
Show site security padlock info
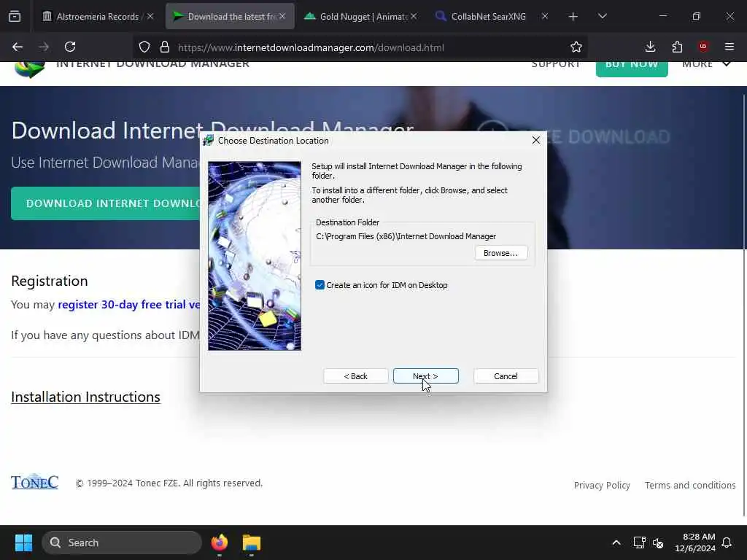165,47
